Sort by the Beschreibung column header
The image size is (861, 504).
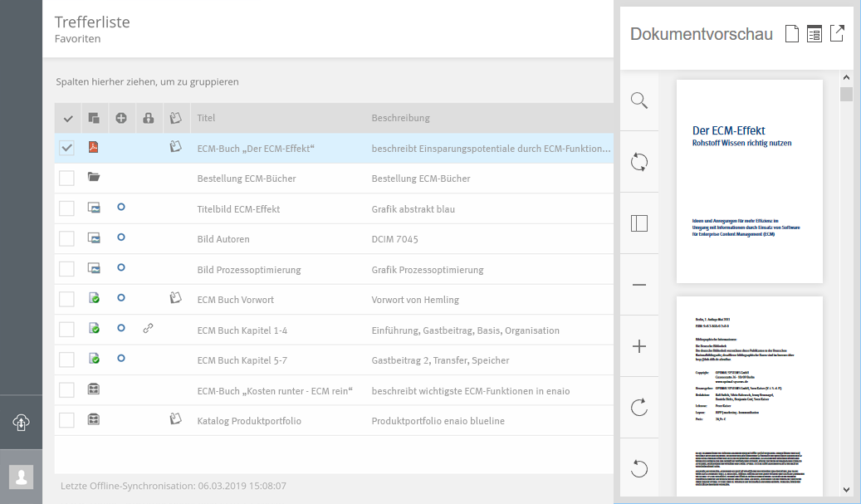coord(400,118)
